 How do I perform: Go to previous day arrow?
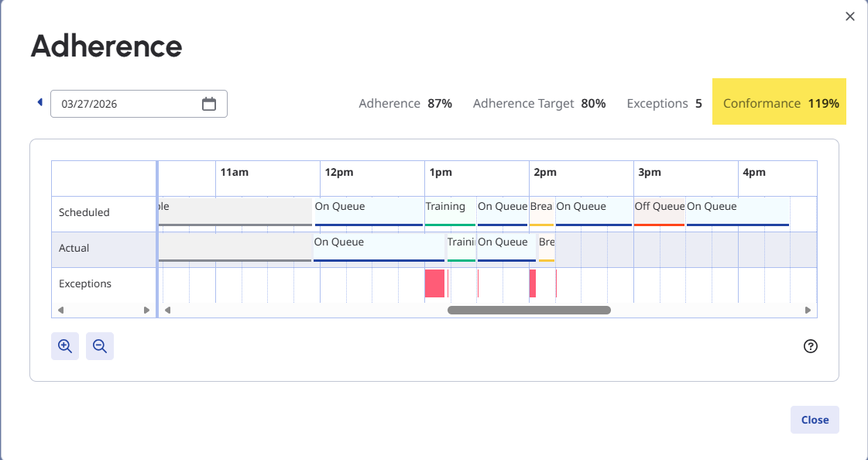coord(40,102)
